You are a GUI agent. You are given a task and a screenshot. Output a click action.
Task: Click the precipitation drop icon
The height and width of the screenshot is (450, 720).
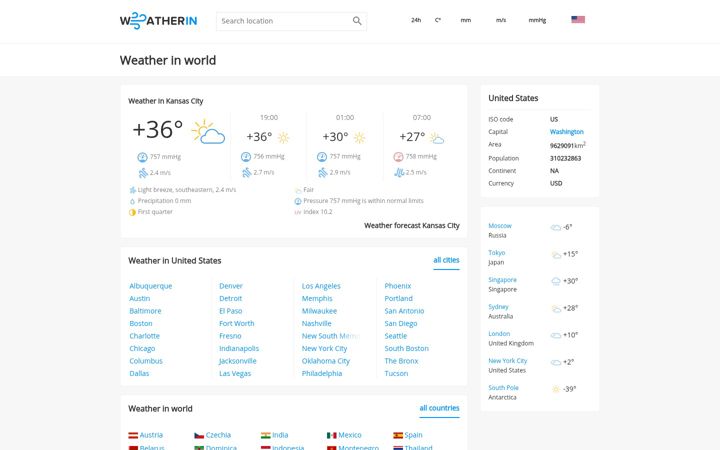click(132, 201)
